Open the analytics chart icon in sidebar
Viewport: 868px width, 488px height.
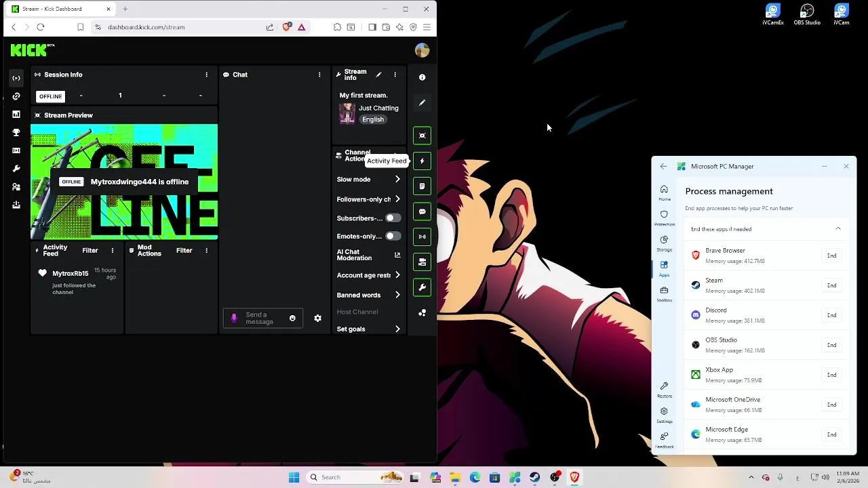pyautogui.click(x=16, y=115)
